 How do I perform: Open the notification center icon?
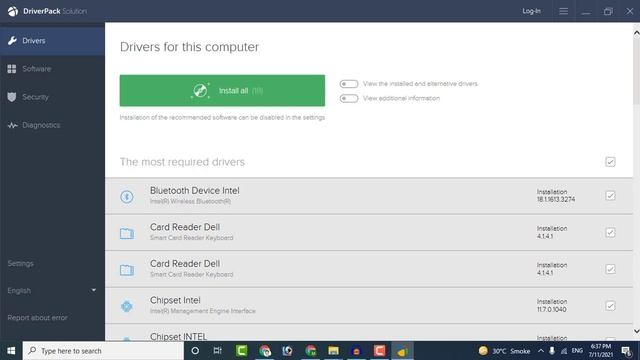click(x=627, y=351)
